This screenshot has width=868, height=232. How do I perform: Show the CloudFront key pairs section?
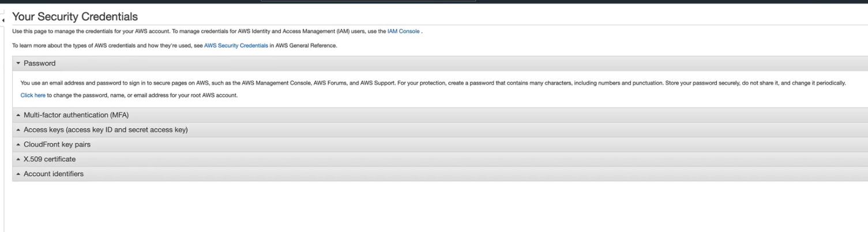click(x=57, y=144)
